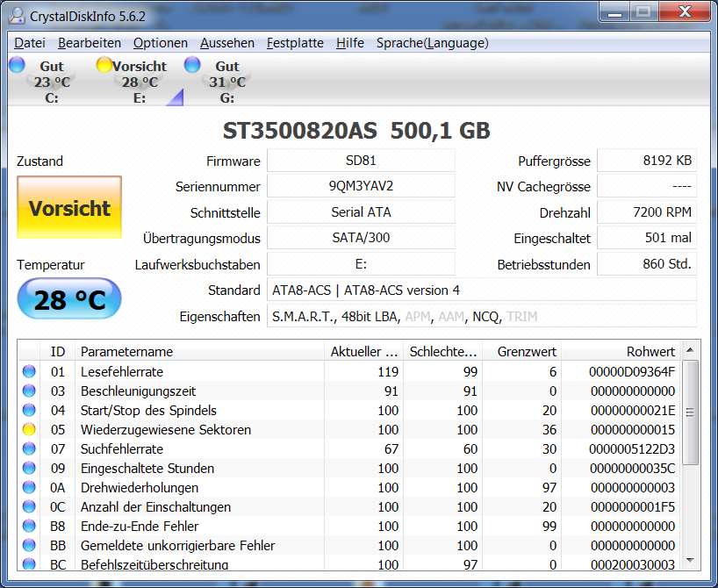Image resolution: width=718 pixels, height=588 pixels.
Task: Open the Aussehen menu
Action: point(227,43)
